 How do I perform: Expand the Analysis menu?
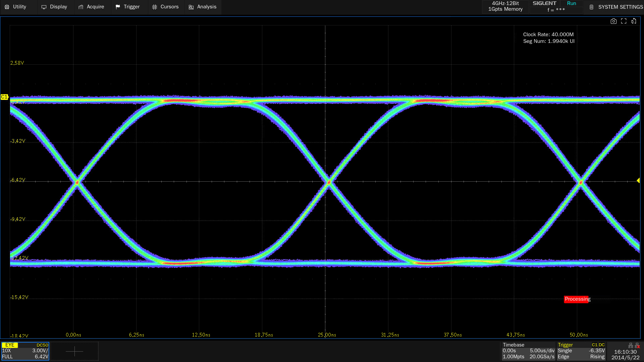[x=203, y=7]
